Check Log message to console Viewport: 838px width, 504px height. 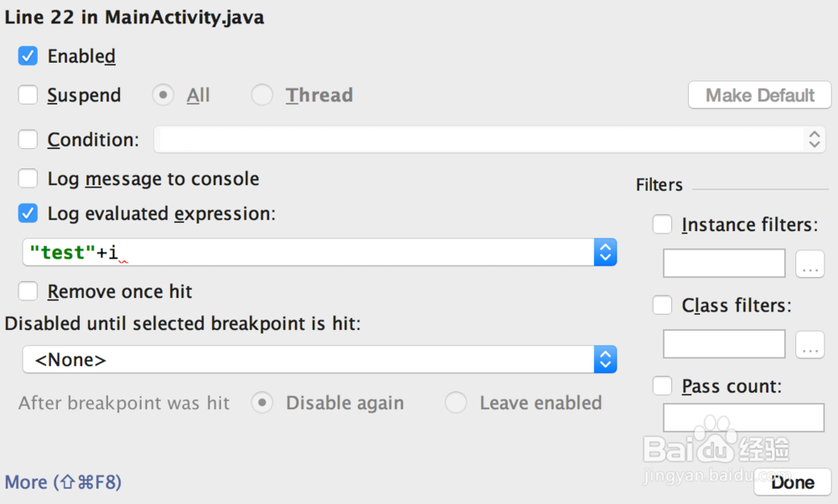click(28, 178)
